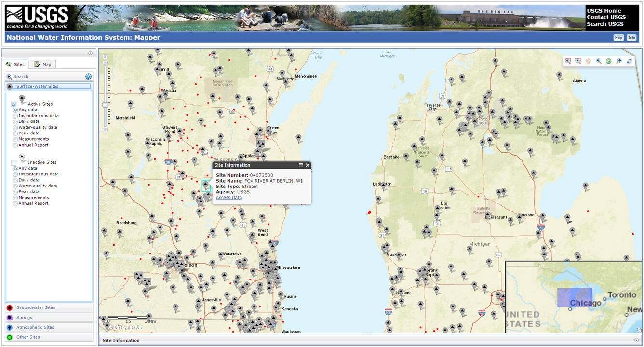Open the Access Data link
The width and height of the screenshot is (644, 347).
[x=228, y=197]
